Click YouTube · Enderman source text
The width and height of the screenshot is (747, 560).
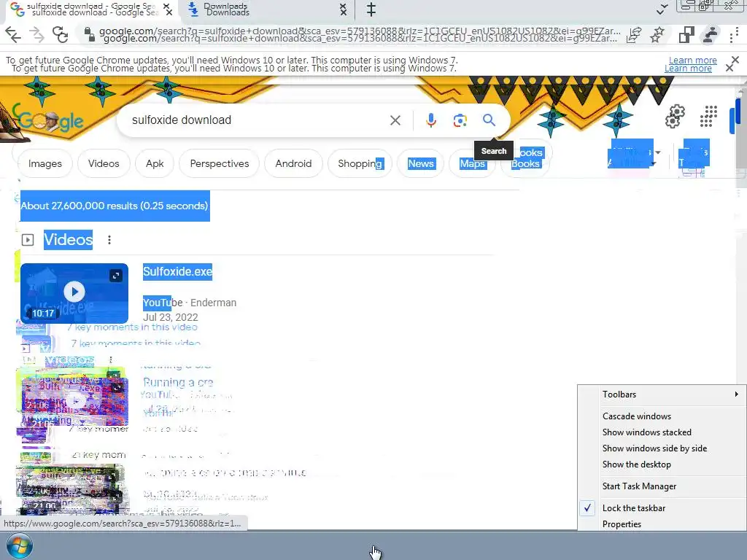[190, 303]
